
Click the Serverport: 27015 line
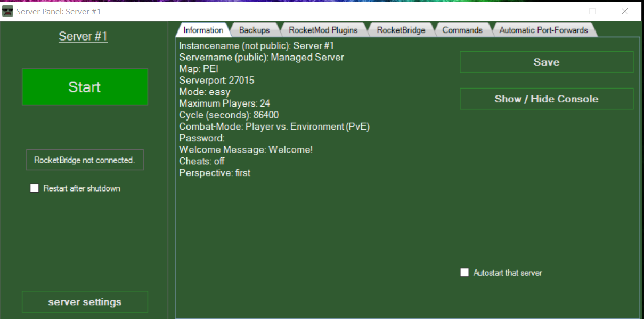217,81
